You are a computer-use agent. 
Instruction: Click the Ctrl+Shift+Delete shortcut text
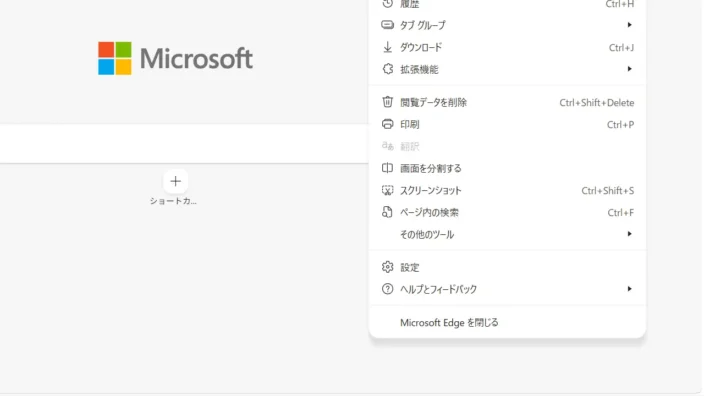pos(597,103)
